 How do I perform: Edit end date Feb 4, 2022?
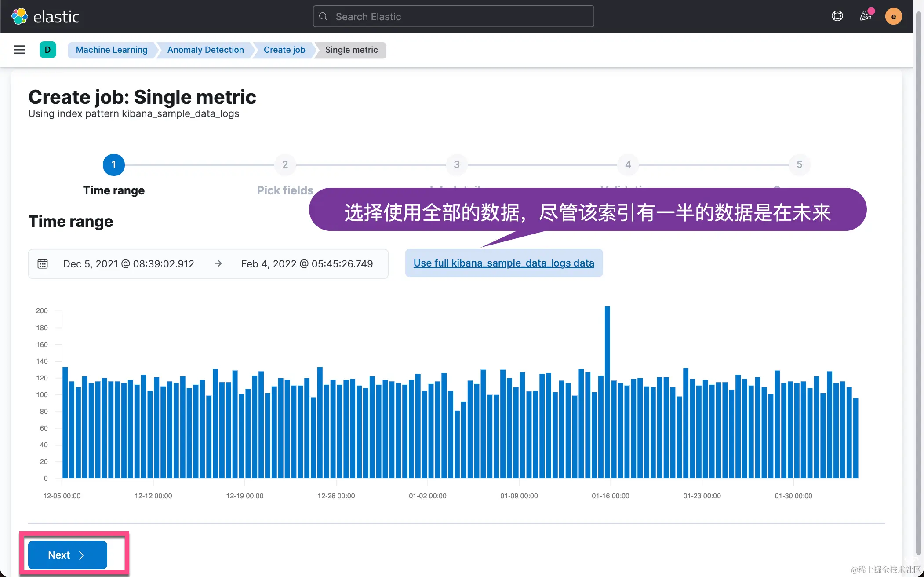307,264
